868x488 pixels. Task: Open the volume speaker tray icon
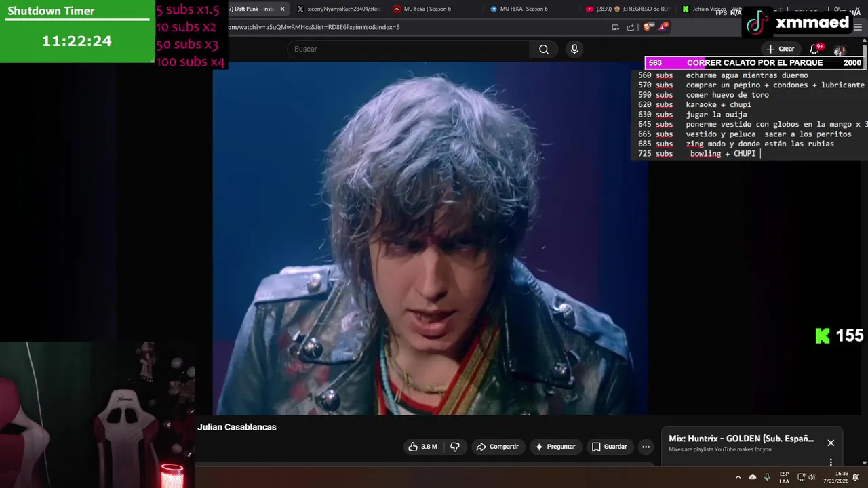click(812, 477)
